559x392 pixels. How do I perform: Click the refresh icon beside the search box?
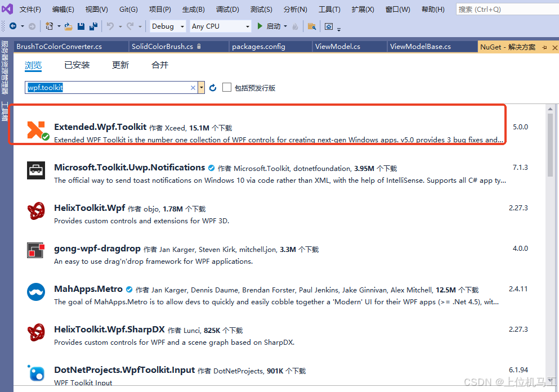point(213,88)
